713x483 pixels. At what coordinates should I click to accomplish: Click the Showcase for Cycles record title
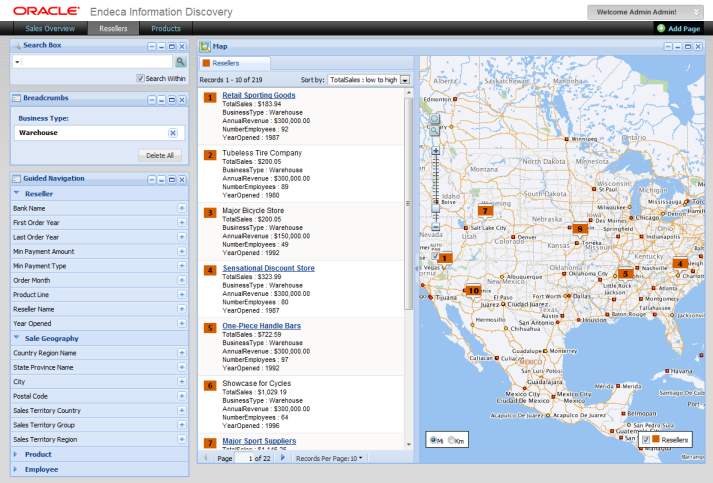click(x=256, y=383)
